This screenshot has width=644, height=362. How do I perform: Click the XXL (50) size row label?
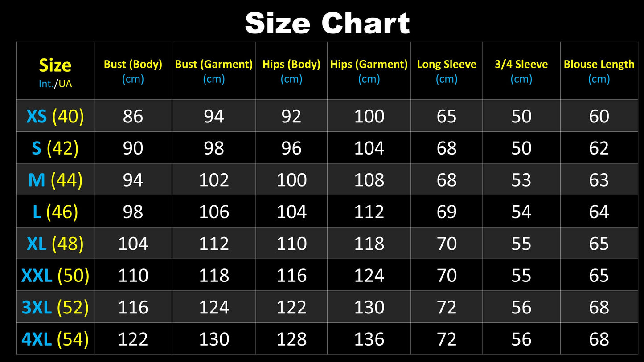[x=55, y=276]
